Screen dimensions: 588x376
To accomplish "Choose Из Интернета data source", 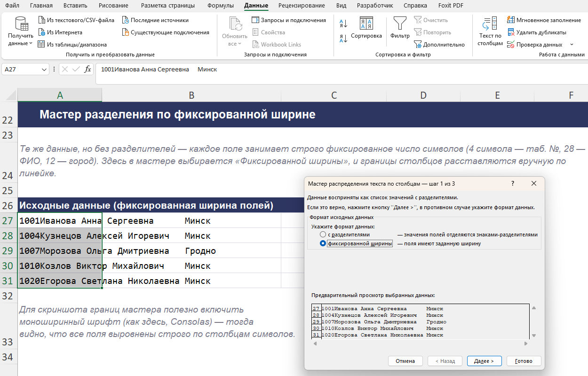I will click(60, 32).
